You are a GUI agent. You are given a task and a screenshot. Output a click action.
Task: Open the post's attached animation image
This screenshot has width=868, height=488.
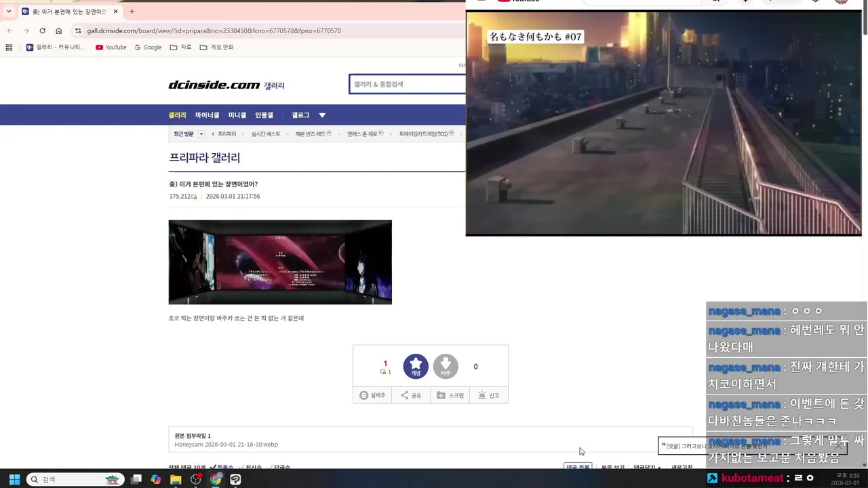280,262
